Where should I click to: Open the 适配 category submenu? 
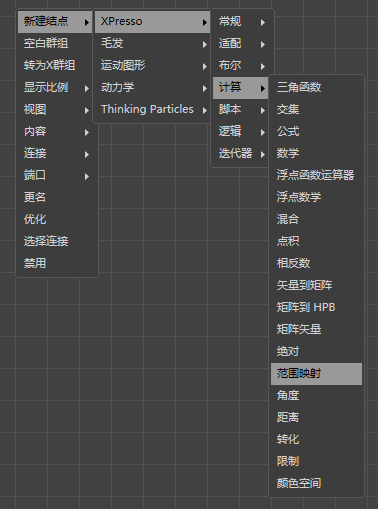coord(241,43)
